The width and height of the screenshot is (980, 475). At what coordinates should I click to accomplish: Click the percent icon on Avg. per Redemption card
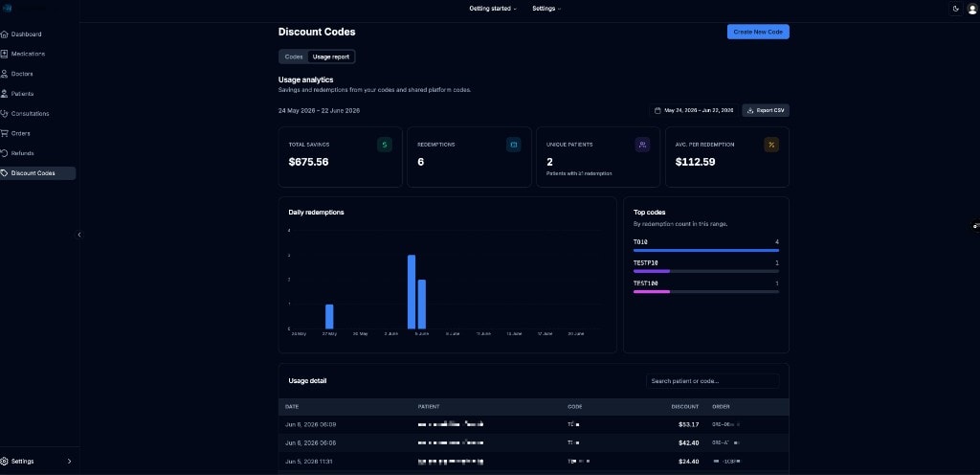click(772, 145)
